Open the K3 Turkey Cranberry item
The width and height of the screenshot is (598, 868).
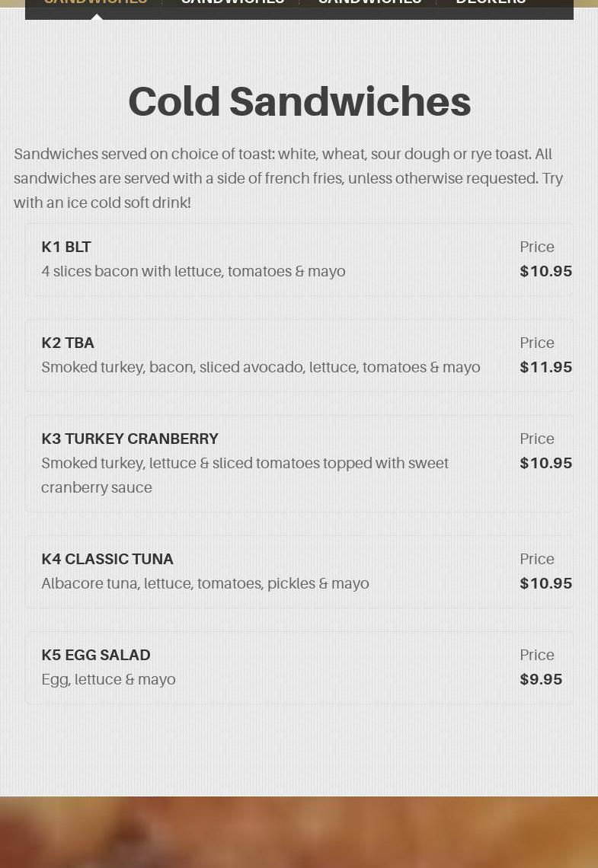(x=130, y=439)
